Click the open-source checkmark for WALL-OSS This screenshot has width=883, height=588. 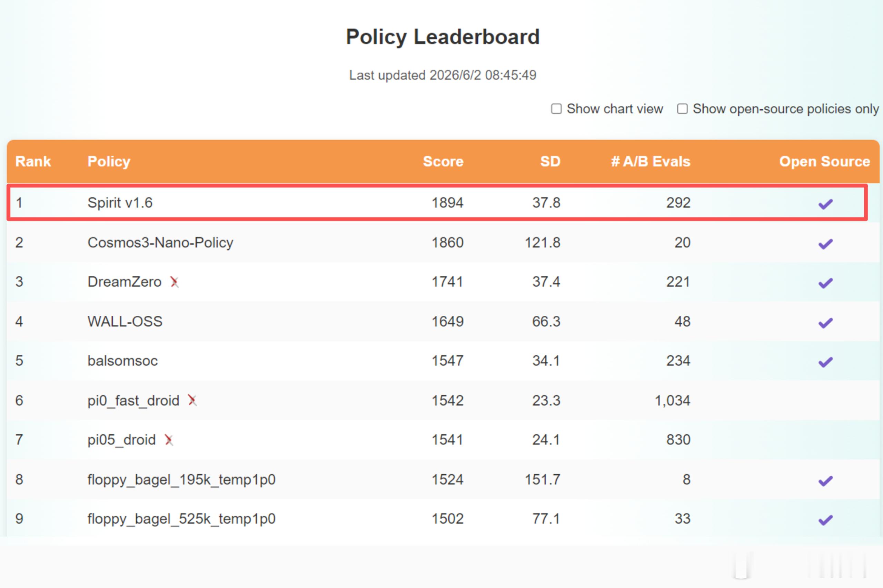(x=826, y=323)
